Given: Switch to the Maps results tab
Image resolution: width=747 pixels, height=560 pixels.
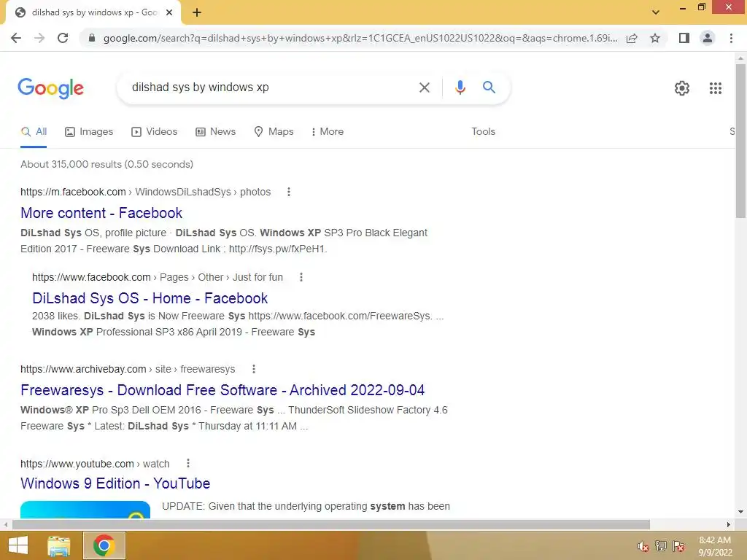Looking at the screenshot, I should 274,132.
